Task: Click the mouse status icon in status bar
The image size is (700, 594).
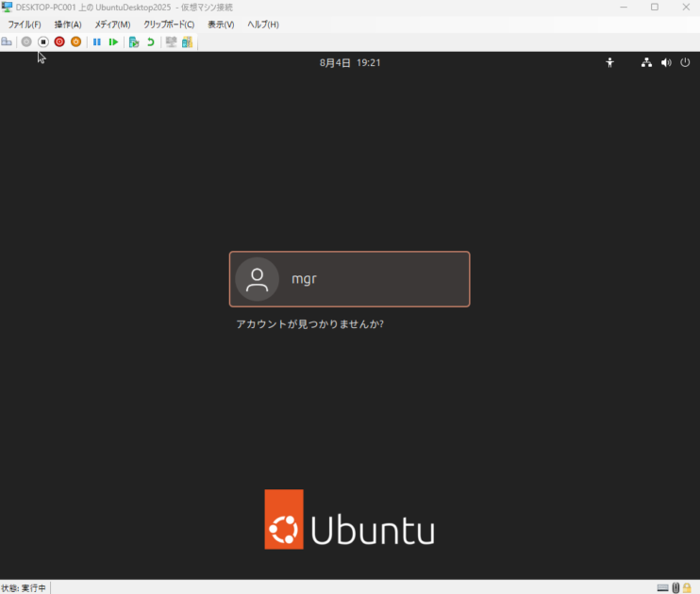Action: coord(675,587)
